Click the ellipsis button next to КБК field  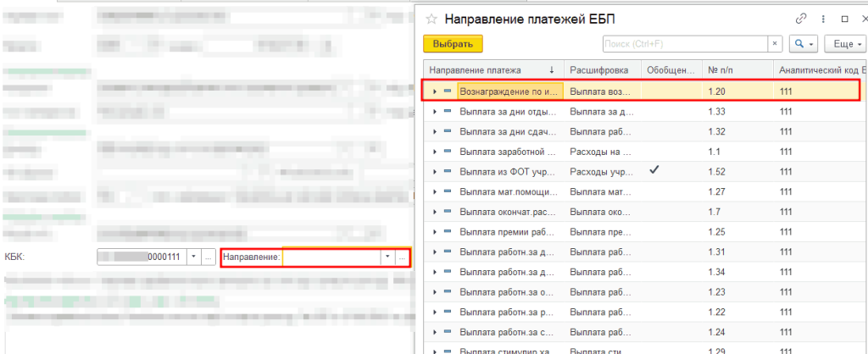(x=209, y=257)
